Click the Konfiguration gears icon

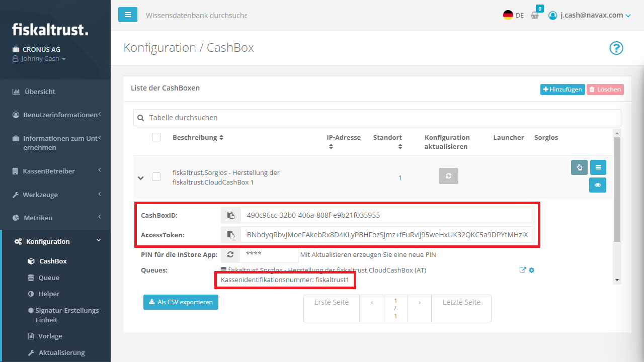[x=18, y=241]
